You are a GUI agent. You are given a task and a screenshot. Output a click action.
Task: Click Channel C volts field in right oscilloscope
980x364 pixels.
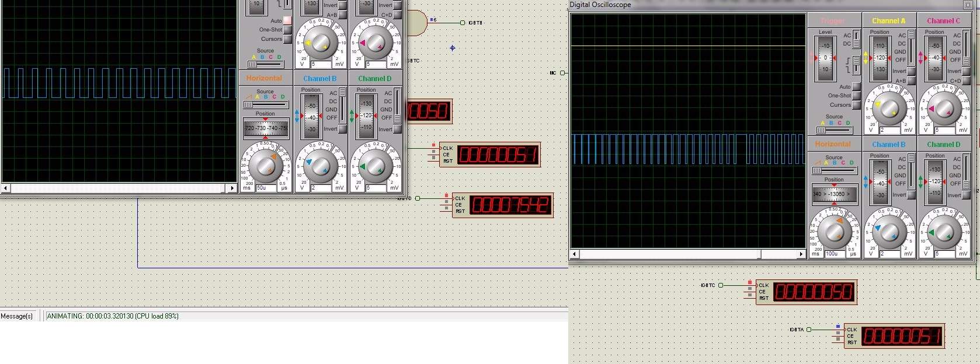coord(945,130)
